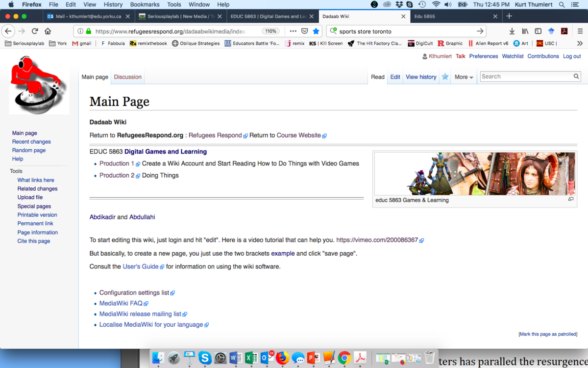Click the wiki Search input field
The height and width of the screenshot is (368, 588).
[x=526, y=77]
